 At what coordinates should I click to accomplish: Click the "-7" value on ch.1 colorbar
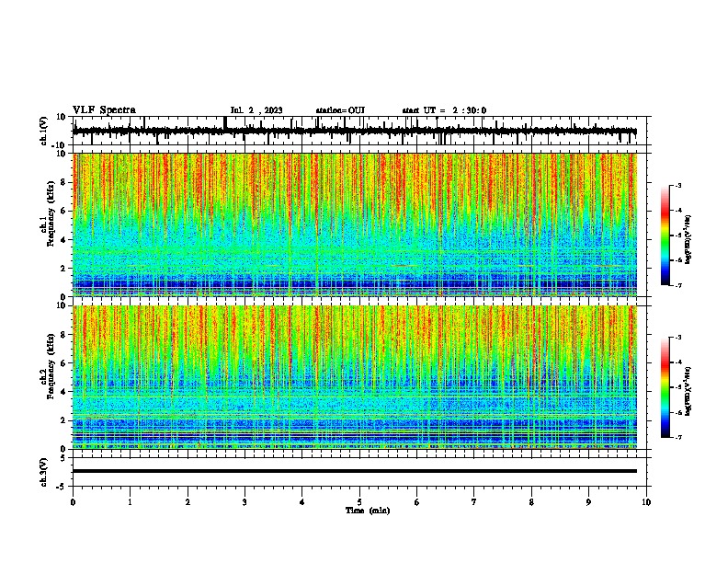[678, 285]
